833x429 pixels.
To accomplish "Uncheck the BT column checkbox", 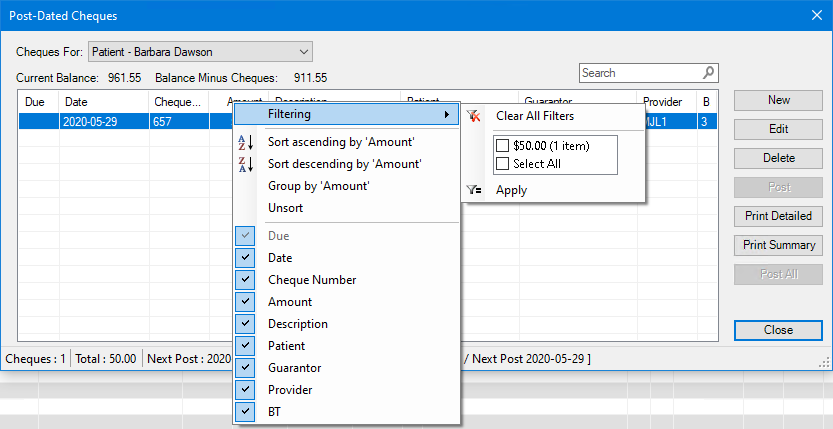I will click(246, 412).
